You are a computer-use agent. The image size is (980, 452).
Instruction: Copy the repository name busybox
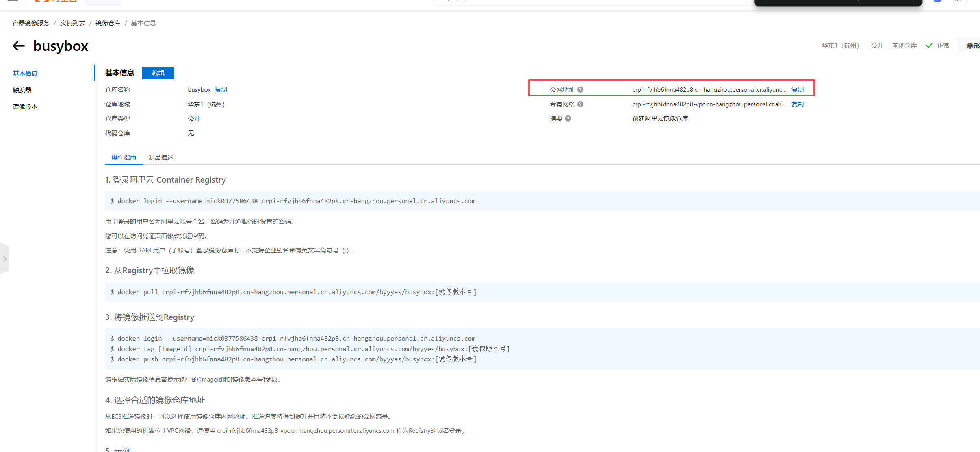[x=221, y=90]
